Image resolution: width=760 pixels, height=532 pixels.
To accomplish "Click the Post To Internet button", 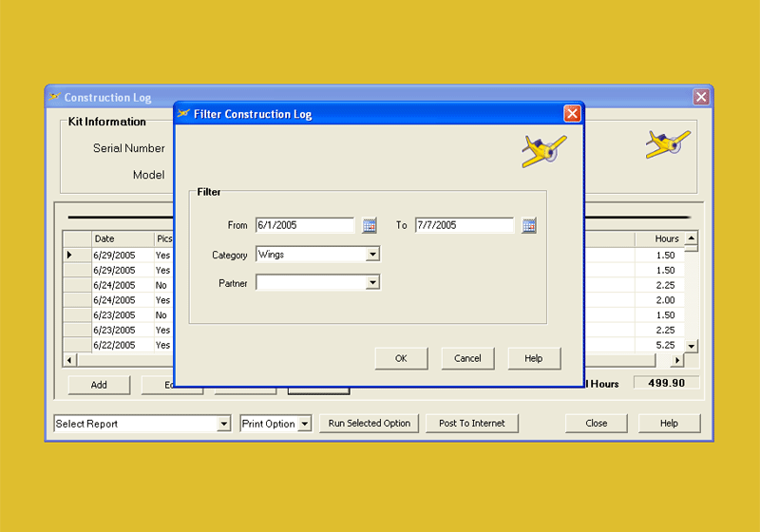I will 472,424.
